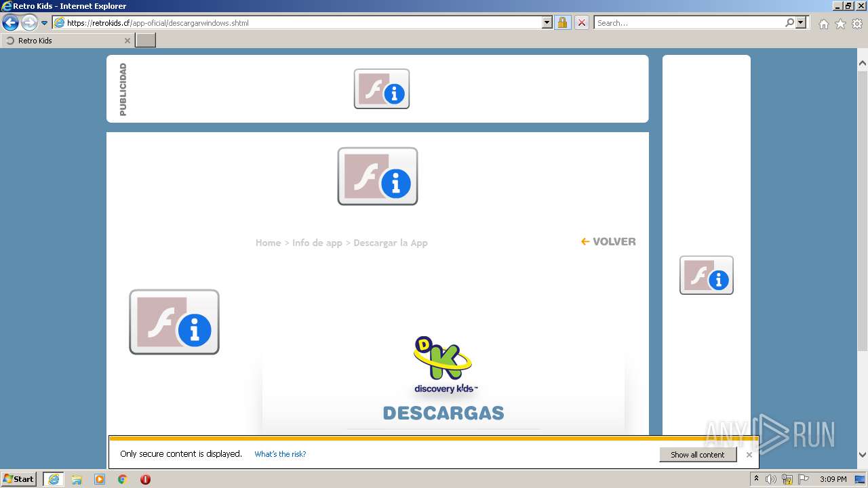Open the Home icon
868x488 pixels.
click(823, 24)
